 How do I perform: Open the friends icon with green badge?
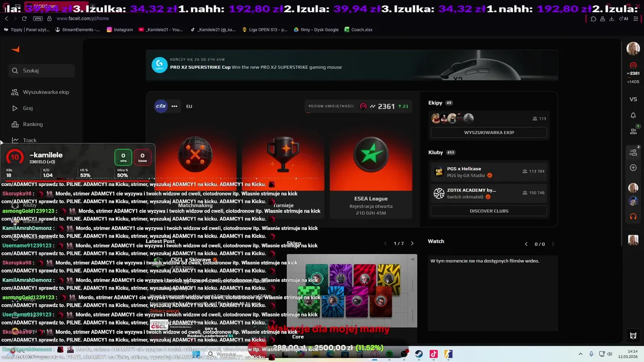[633, 130]
